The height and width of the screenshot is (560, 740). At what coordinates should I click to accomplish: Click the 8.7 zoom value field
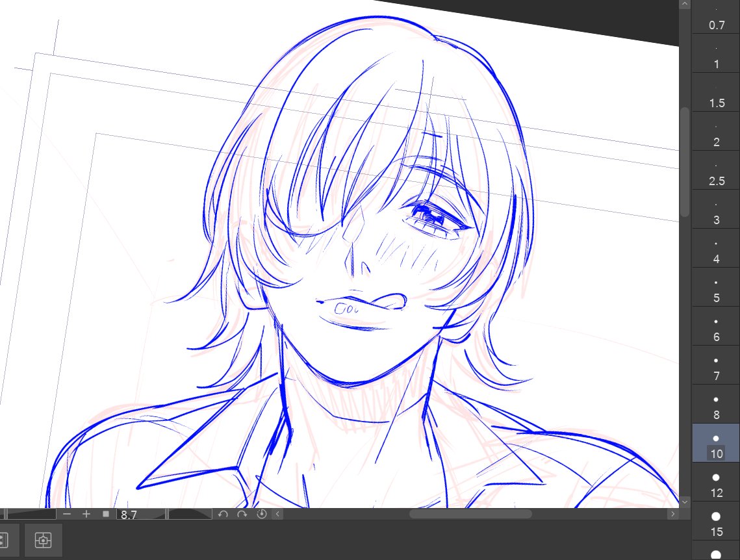coord(140,515)
